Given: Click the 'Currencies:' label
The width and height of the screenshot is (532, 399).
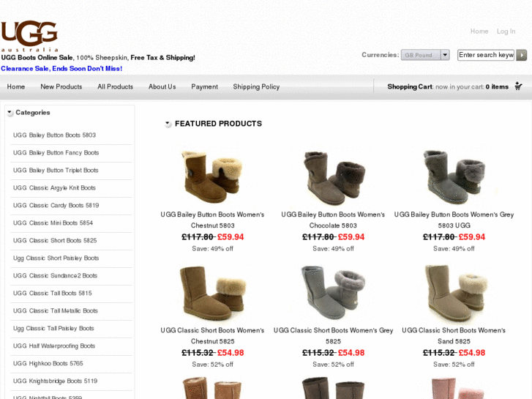Looking at the screenshot, I should 380,55.
